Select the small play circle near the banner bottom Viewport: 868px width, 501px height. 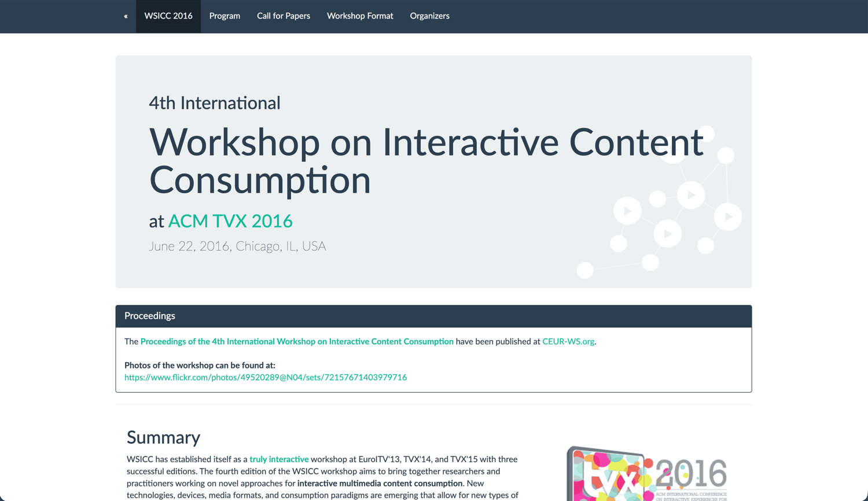coord(667,234)
